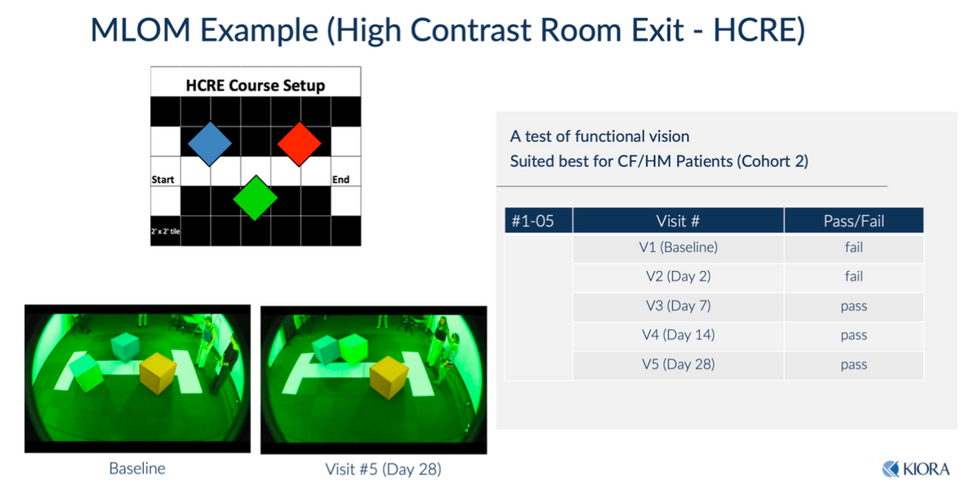Screen dimensions: 980x497
Task: Select the Start label on the grid
Action: pos(163,180)
